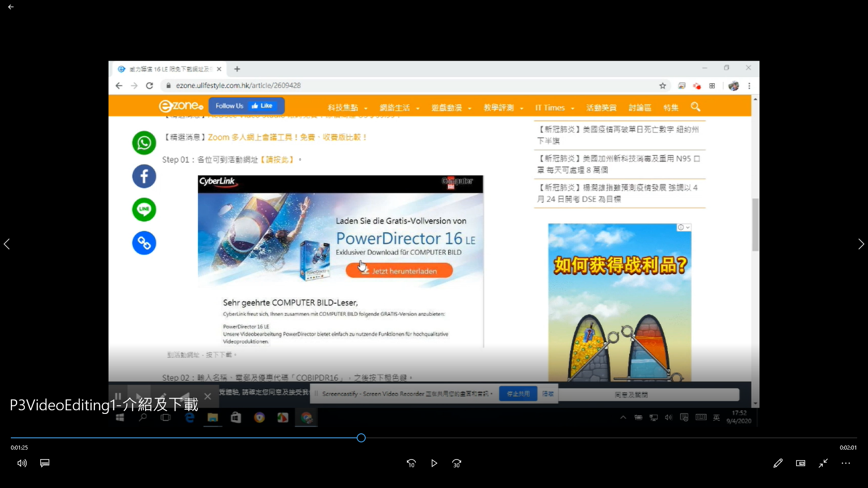Click 同意及關閉 consent button
The height and width of the screenshot is (488, 868).
coord(631,395)
